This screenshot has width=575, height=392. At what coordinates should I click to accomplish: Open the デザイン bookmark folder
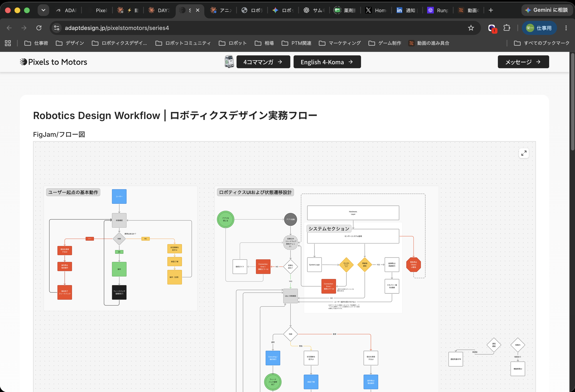(70, 43)
